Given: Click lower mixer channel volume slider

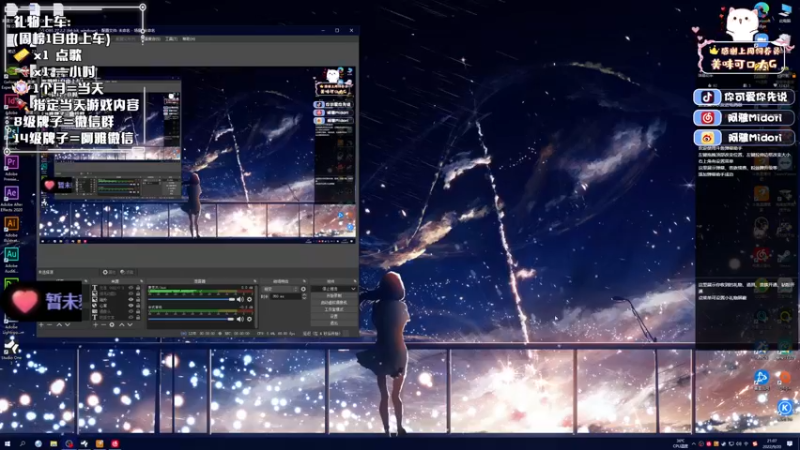Looking at the screenshot, I should pyautogui.click(x=191, y=319).
